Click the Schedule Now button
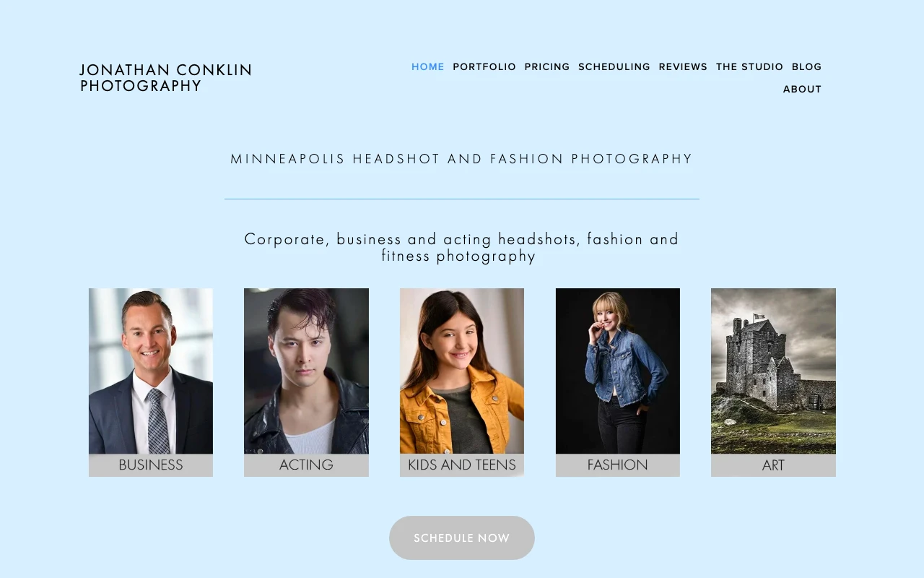924x578 pixels. (462, 538)
